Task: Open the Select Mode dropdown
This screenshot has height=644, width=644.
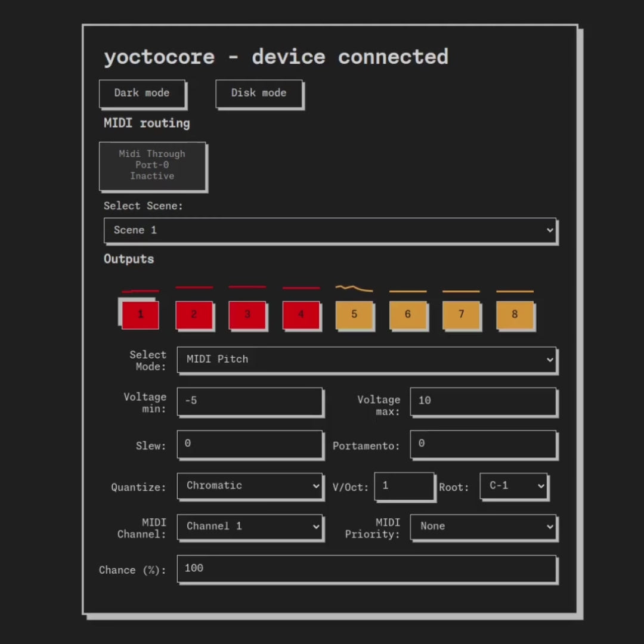Action: click(x=367, y=360)
